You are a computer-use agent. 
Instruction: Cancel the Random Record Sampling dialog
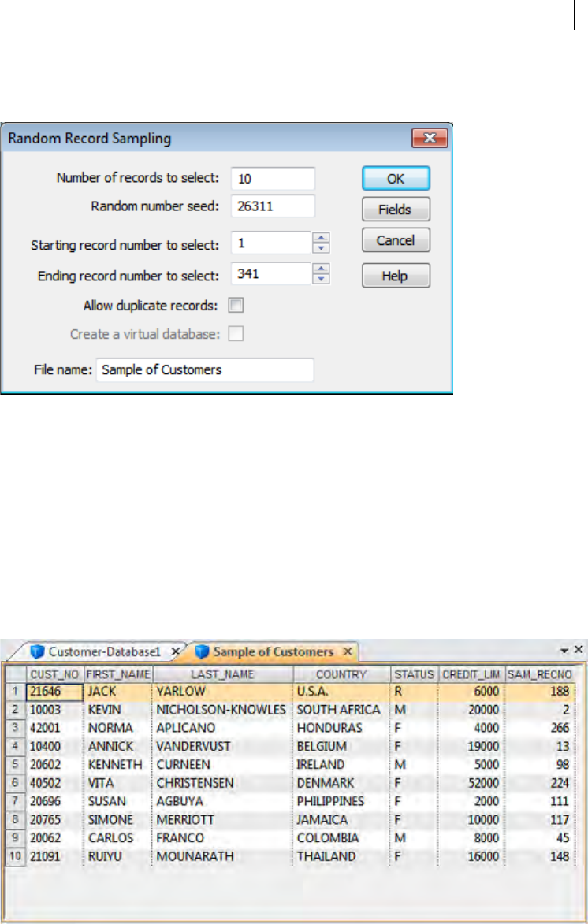tap(396, 240)
